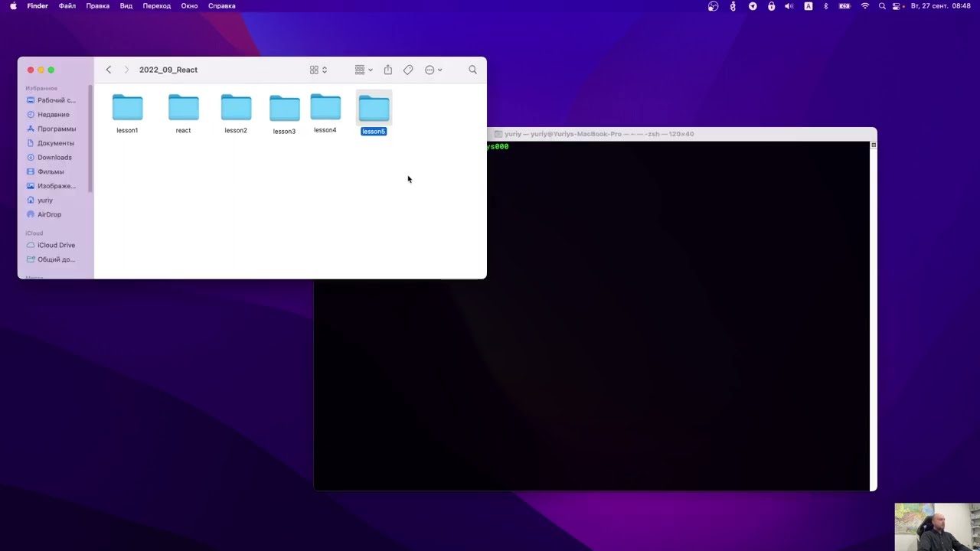Open Программы in Finder sidebar

(x=51, y=129)
